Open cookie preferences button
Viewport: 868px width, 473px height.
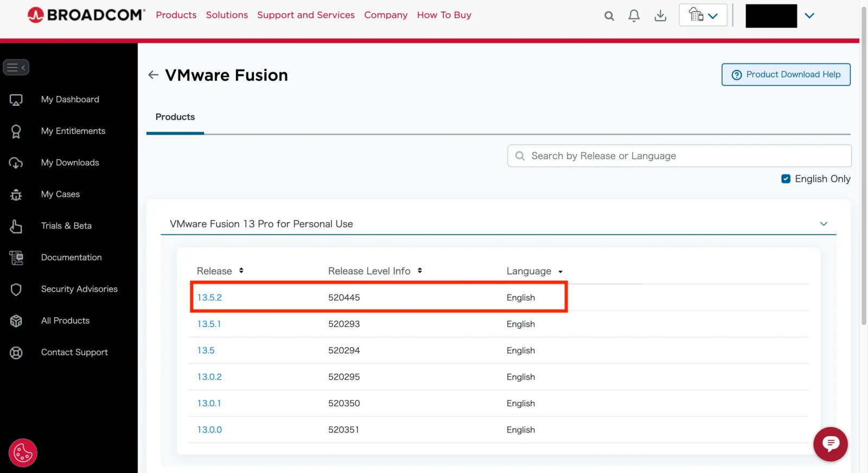click(23, 452)
